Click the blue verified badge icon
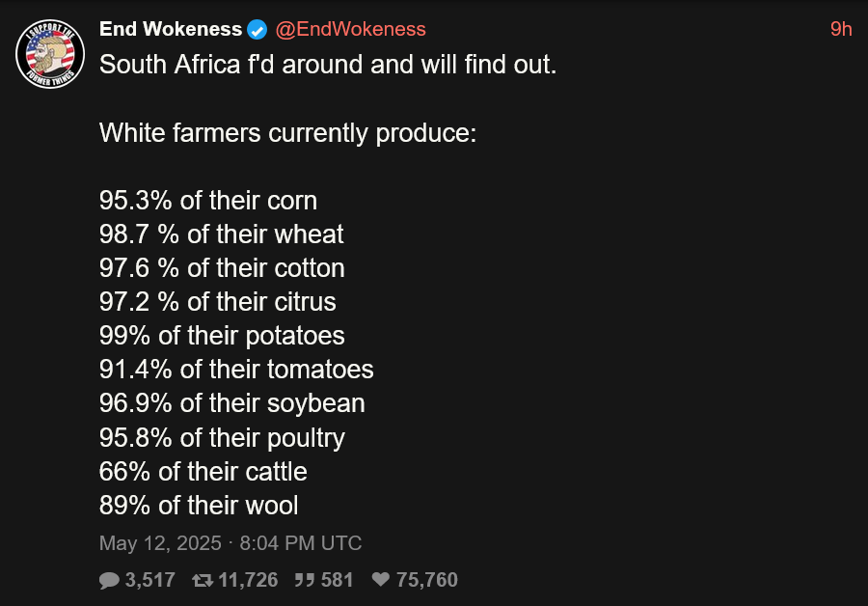Screen dimensions: 868x606 (257, 29)
